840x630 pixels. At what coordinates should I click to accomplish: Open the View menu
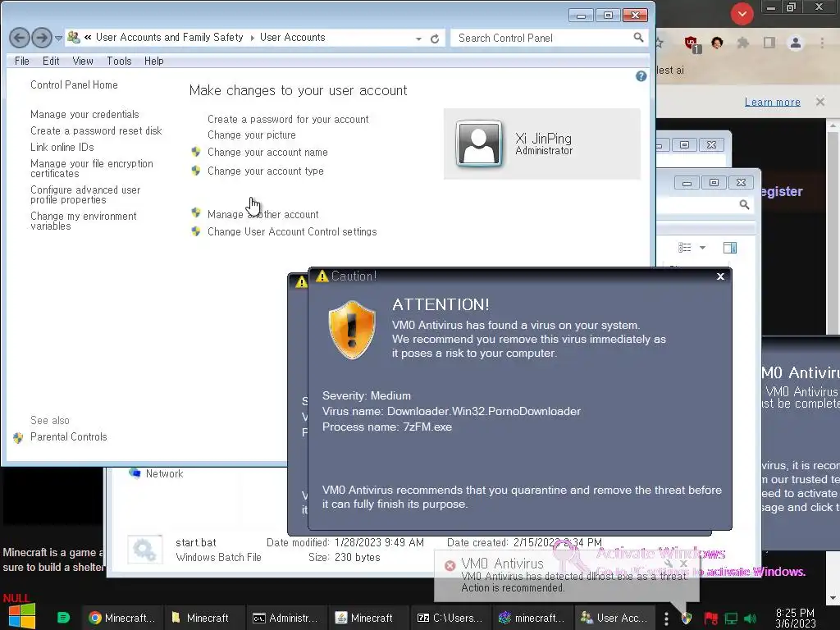(83, 61)
